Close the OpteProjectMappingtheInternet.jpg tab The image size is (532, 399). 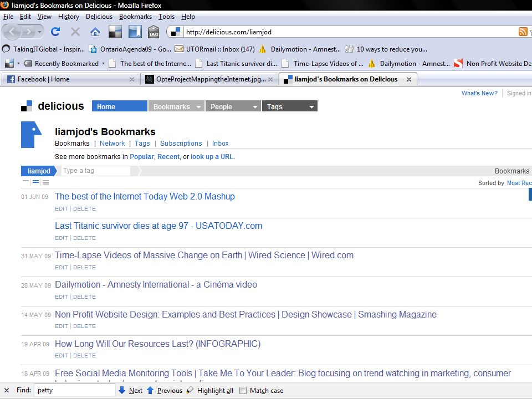270,79
